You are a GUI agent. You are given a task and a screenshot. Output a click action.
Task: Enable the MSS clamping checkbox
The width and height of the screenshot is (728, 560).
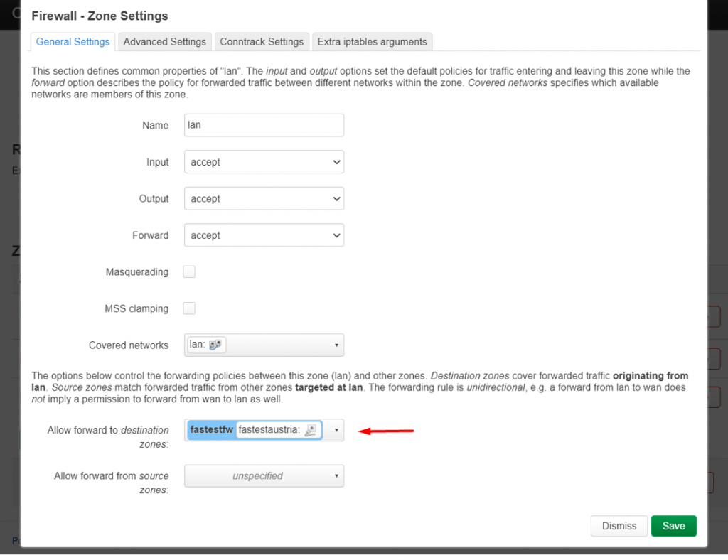tap(189, 308)
